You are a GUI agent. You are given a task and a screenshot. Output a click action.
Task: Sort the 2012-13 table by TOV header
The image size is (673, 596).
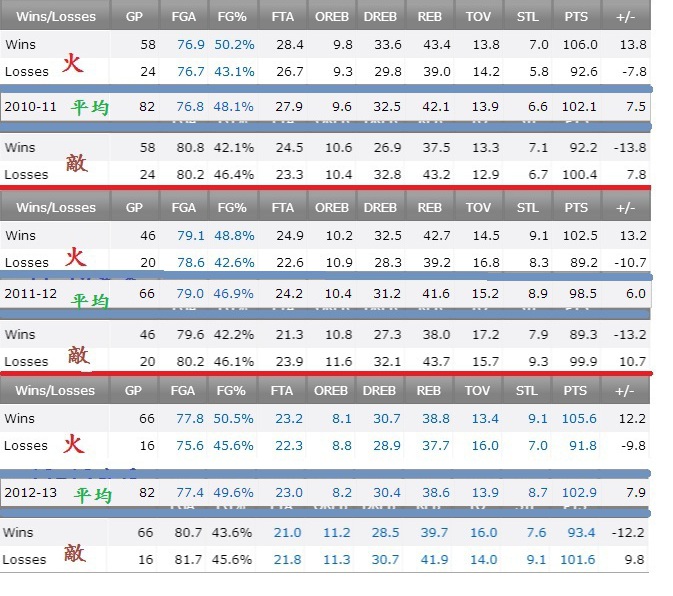(478, 390)
